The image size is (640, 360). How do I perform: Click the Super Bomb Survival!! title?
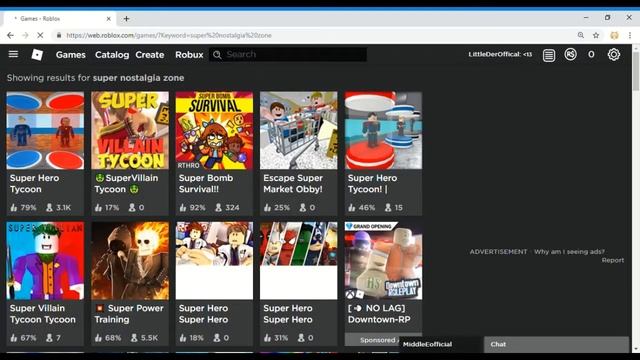(x=206, y=184)
